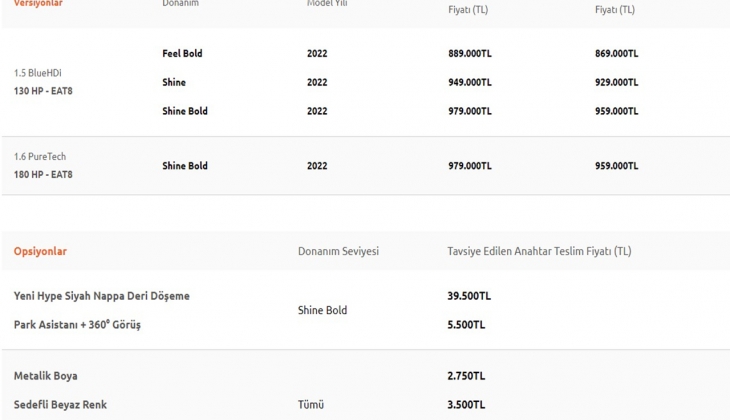Screen dimensions: 730x420
Task: Click the Model Yılı column header
Action: pyautogui.click(x=326, y=4)
